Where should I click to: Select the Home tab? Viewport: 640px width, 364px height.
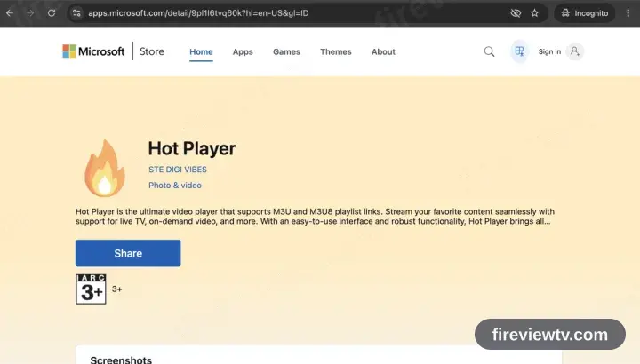pos(201,51)
